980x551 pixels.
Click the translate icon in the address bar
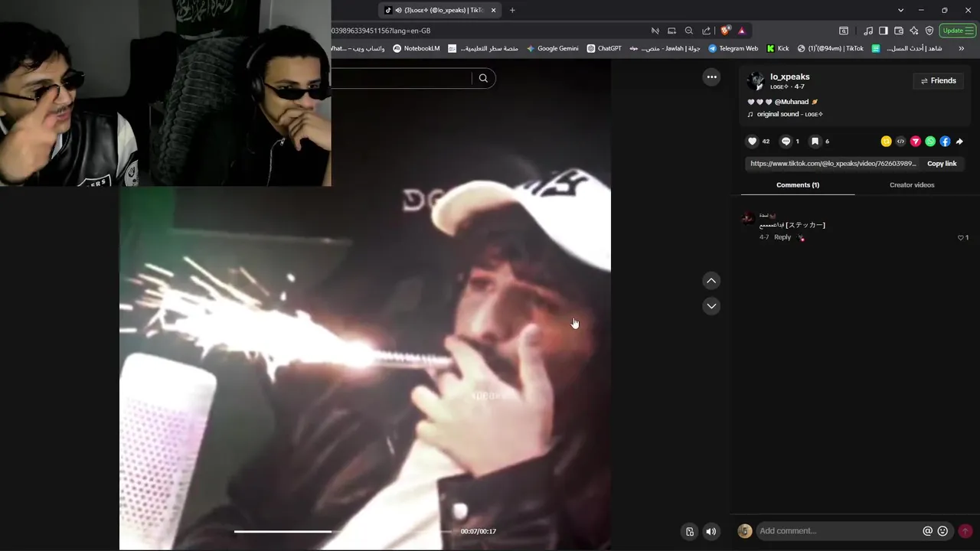pos(655,31)
